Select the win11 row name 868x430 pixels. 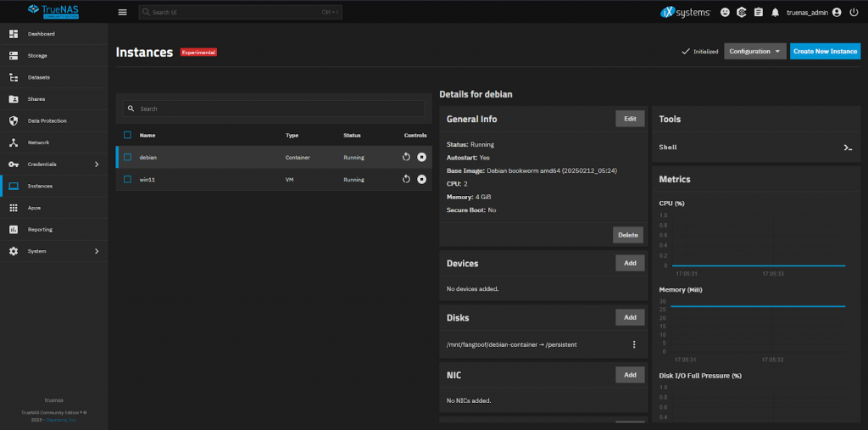pyautogui.click(x=147, y=180)
